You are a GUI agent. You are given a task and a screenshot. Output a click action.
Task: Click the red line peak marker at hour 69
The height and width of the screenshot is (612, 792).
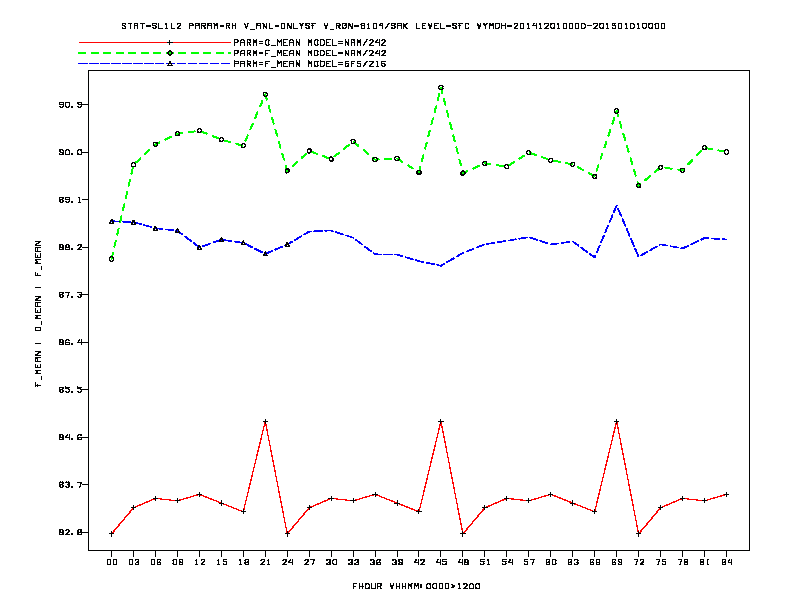617,422
